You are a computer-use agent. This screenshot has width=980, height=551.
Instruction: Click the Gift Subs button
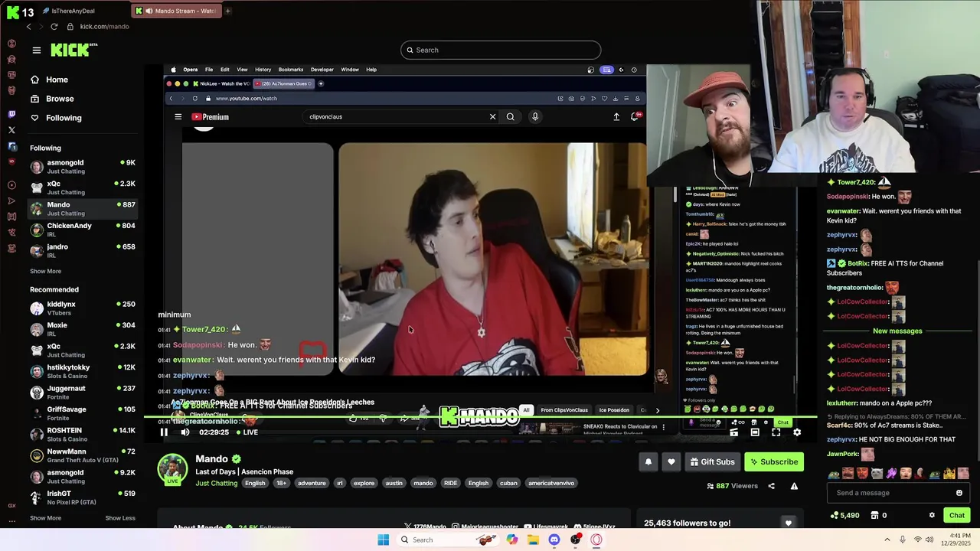tap(712, 461)
